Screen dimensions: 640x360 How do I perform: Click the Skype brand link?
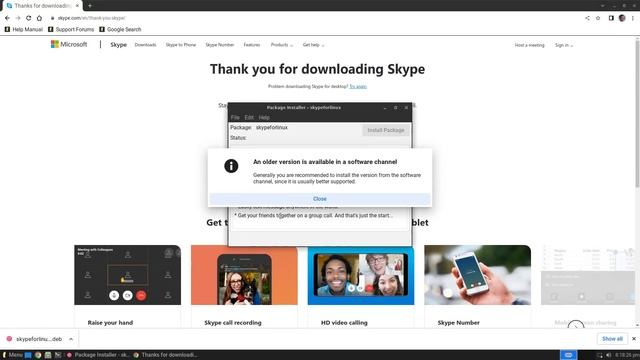[118, 44]
